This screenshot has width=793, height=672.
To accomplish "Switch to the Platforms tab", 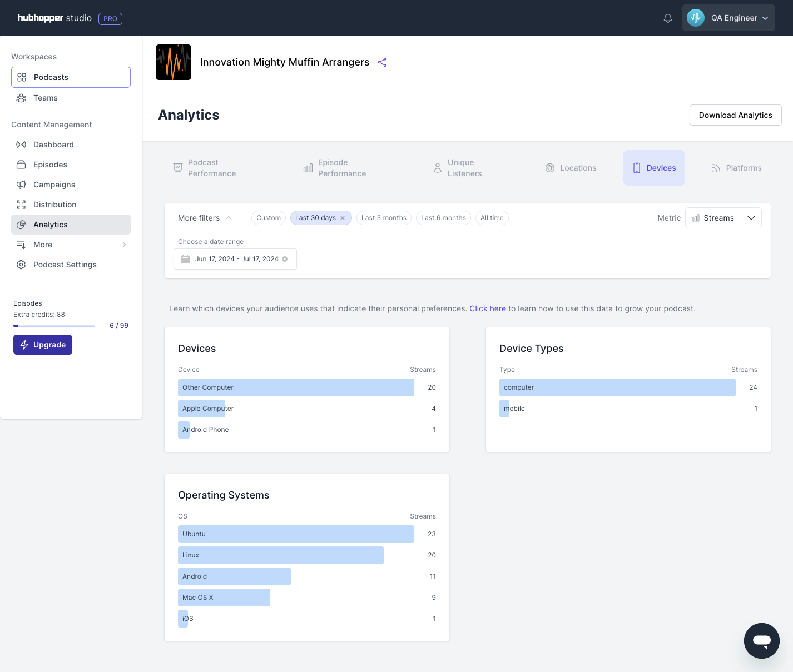I will click(736, 168).
